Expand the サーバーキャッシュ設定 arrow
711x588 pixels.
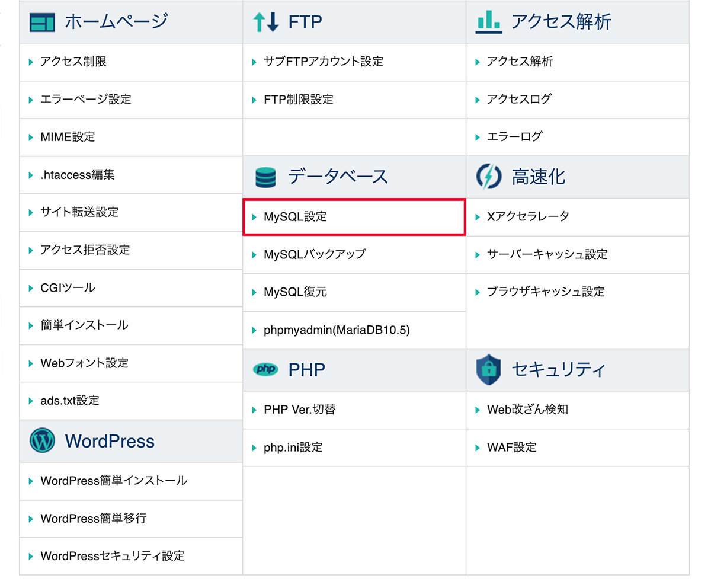click(x=479, y=254)
